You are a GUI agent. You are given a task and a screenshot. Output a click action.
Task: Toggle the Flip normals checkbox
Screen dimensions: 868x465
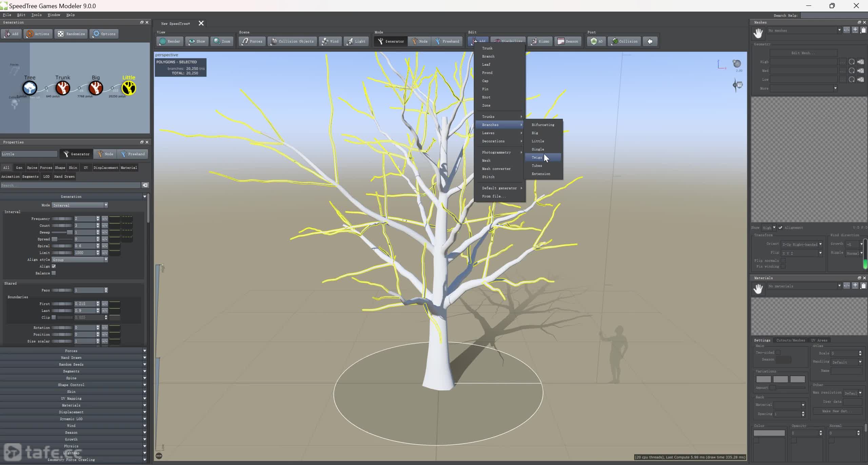tap(783, 261)
